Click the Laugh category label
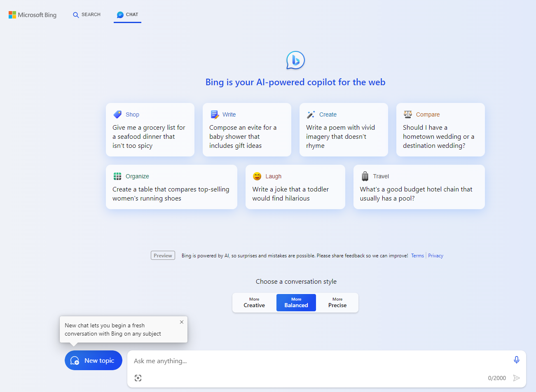536x392 pixels. [x=274, y=176]
